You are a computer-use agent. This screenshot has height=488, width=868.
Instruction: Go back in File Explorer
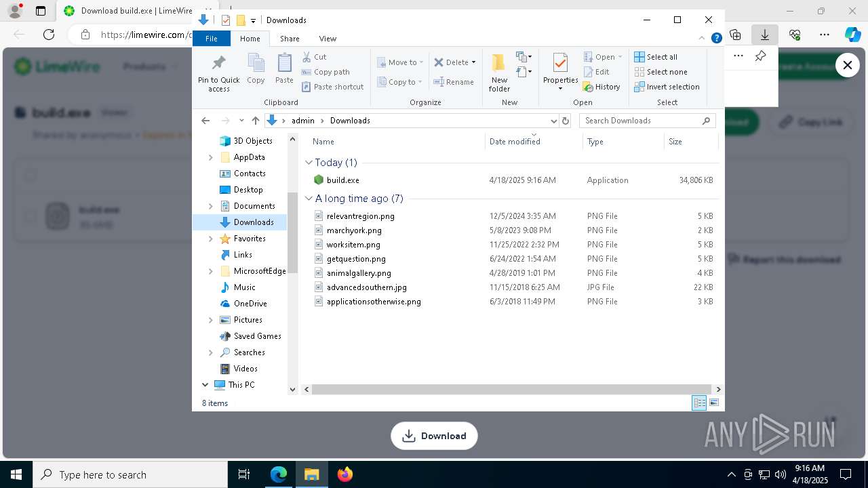coord(205,121)
